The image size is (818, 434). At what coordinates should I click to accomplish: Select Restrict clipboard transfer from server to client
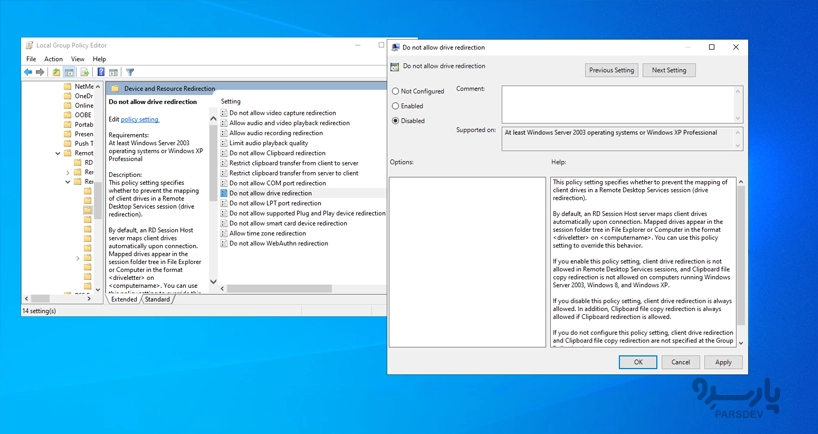click(294, 173)
